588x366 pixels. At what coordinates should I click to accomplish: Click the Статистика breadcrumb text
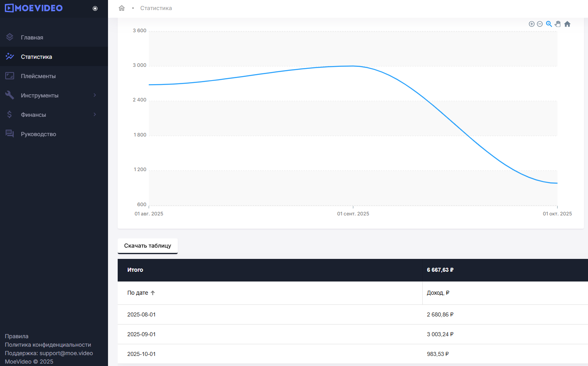156,8
